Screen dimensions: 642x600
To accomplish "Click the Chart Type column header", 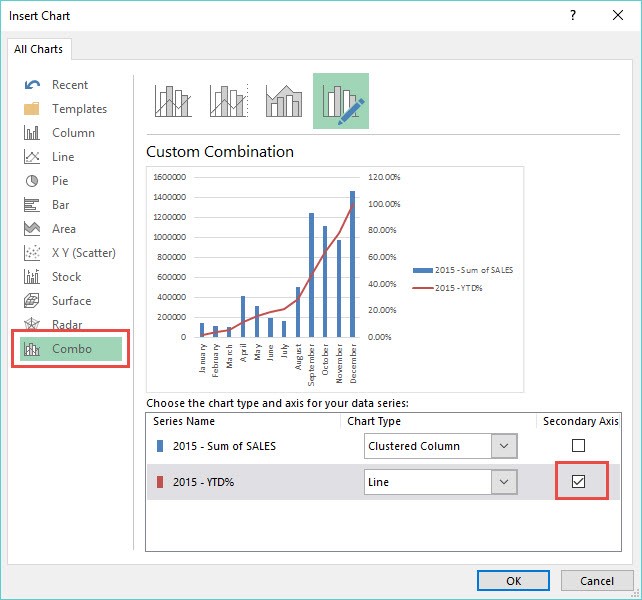I will coord(374,421).
